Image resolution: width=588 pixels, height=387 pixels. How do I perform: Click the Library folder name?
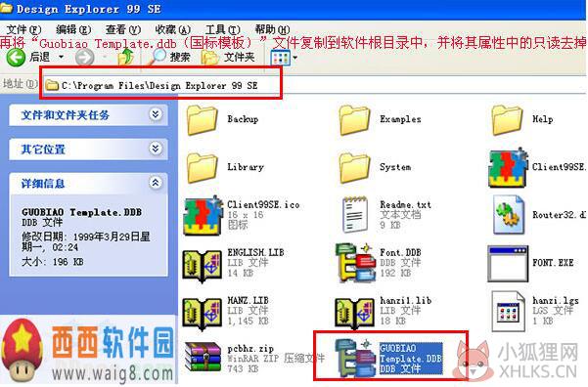[246, 167]
